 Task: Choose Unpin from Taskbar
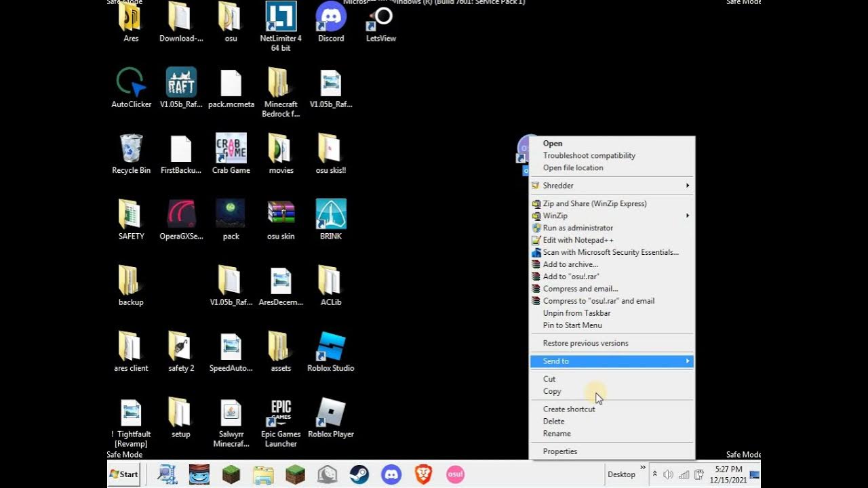[577, 313]
